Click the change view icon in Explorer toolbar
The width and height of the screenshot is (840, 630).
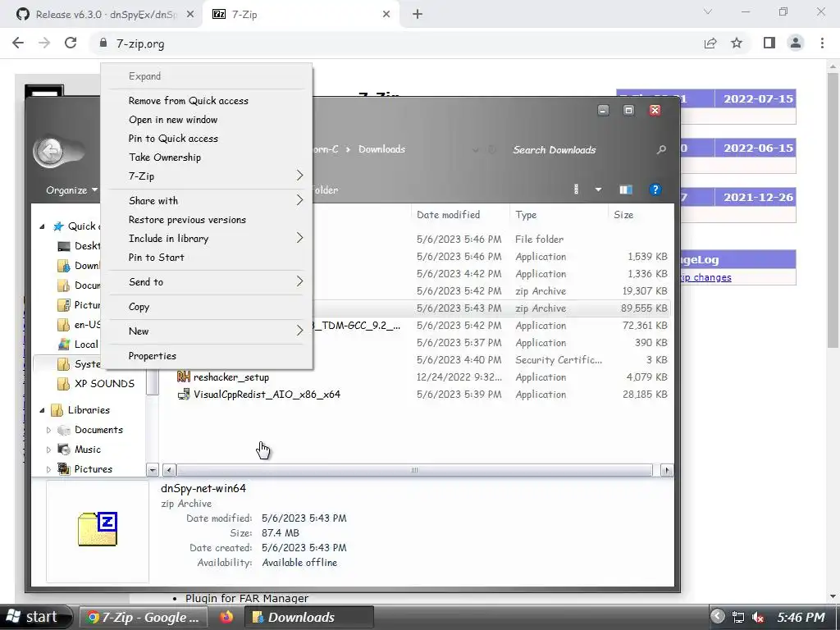point(577,189)
